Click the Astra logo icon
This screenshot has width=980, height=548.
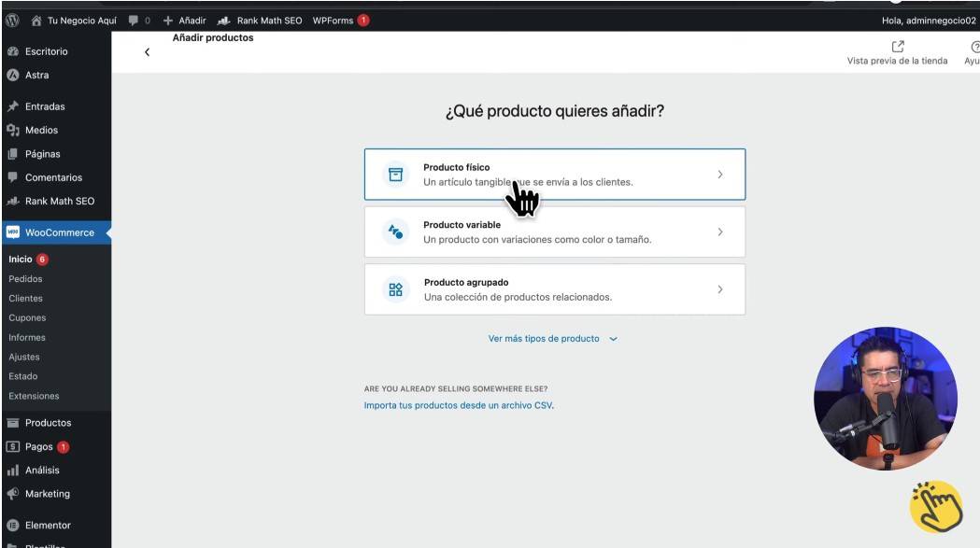coord(12,75)
